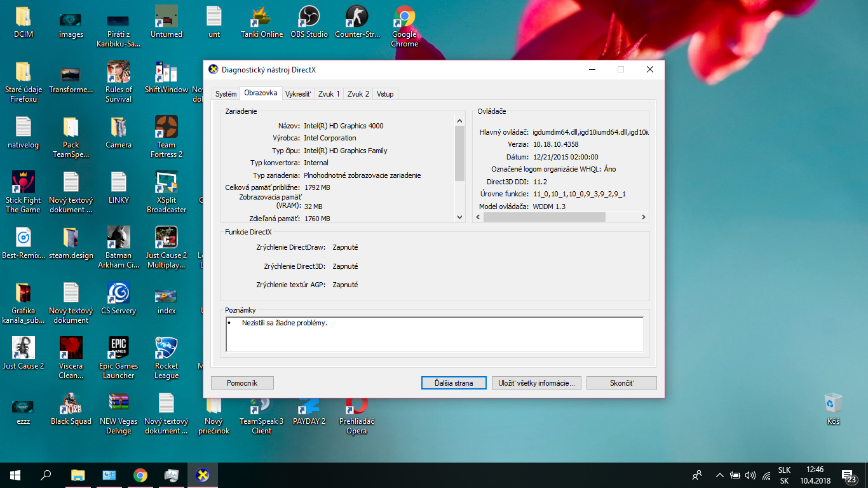Click the WDDM 1.3 driver model value
The image size is (868, 488).
click(549, 207)
